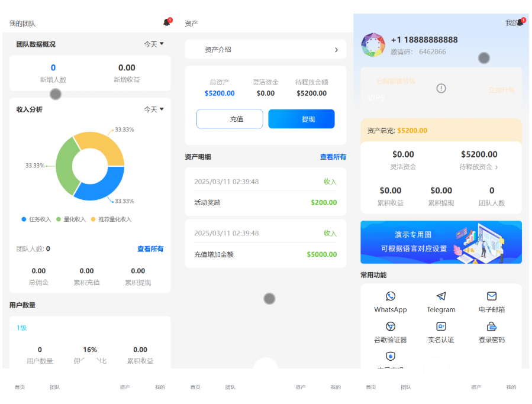The height and width of the screenshot is (404, 532).
Task: Open the Telegram shortcut
Action: pyautogui.click(x=441, y=296)
